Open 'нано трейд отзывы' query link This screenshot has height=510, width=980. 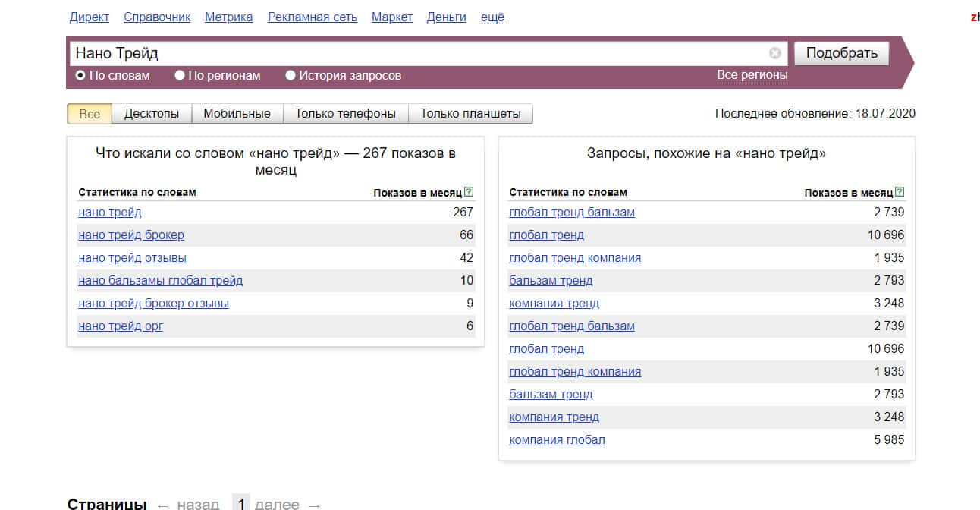coord(132,258)
